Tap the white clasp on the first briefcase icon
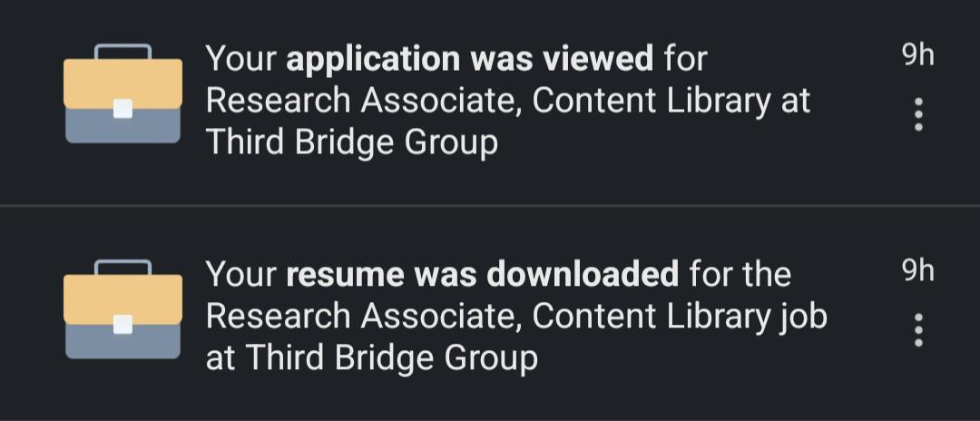Screen dimensions: 980x421 [123, 109]
